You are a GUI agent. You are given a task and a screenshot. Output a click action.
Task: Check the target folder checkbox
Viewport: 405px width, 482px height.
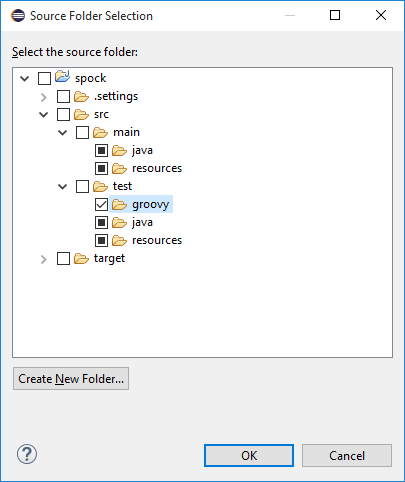click(63, 259)
